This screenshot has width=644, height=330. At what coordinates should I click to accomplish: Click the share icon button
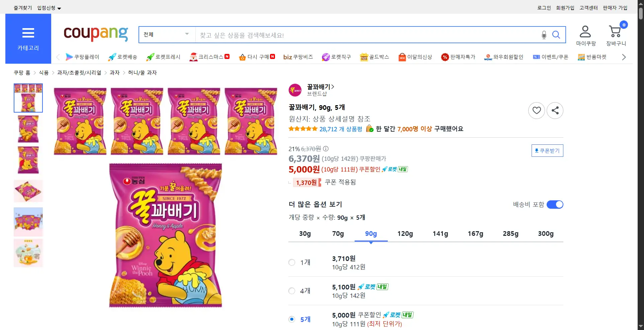555,110
